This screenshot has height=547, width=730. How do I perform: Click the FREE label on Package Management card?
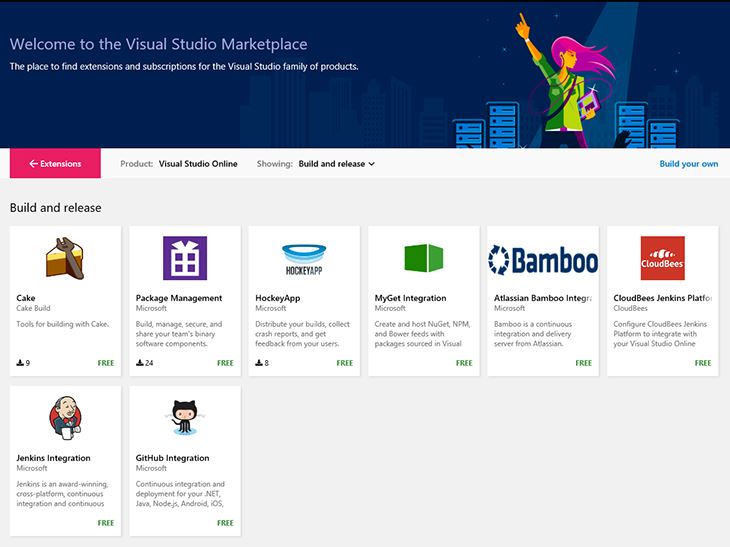click(225, 363)
